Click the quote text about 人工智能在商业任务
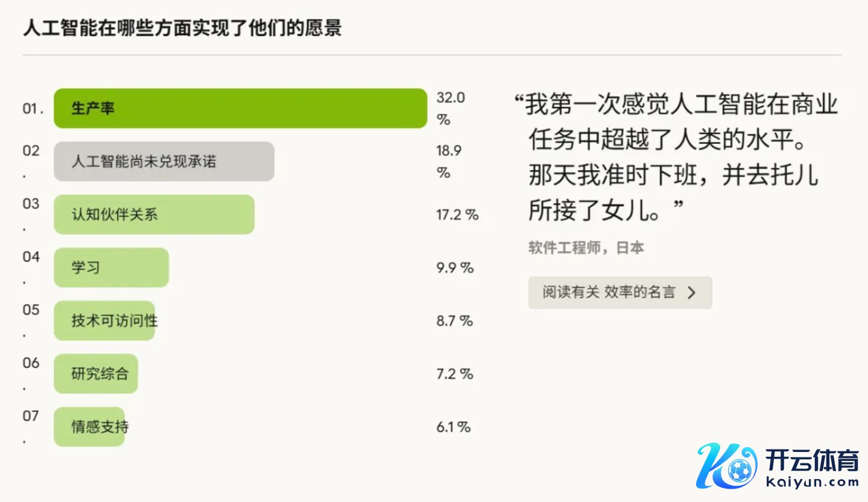The width and height of the screenshot is (868, 502). [x=676, y=157]
